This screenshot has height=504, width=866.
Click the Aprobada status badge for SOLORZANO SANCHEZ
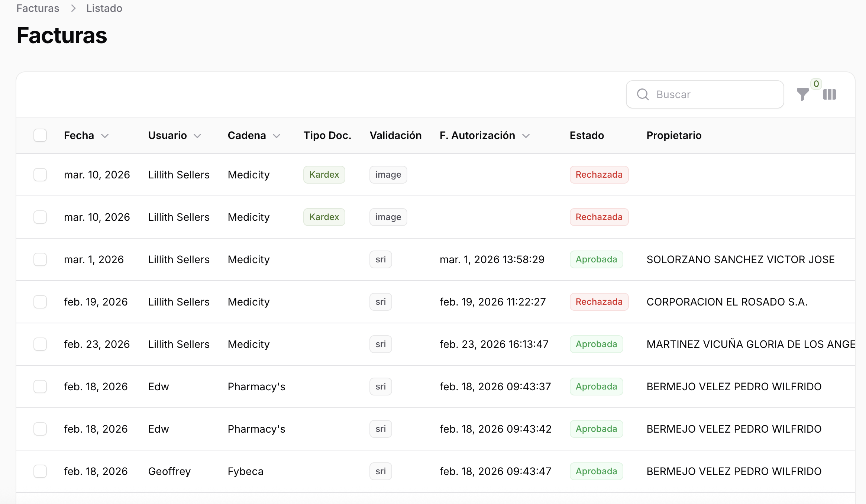(x=596, y=259)
